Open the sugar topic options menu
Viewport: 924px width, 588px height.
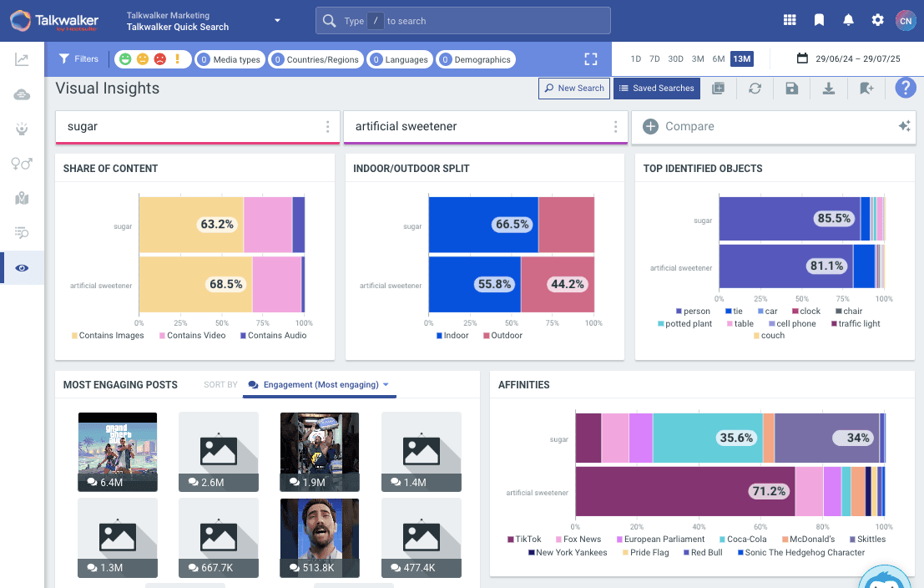point(327,127)
